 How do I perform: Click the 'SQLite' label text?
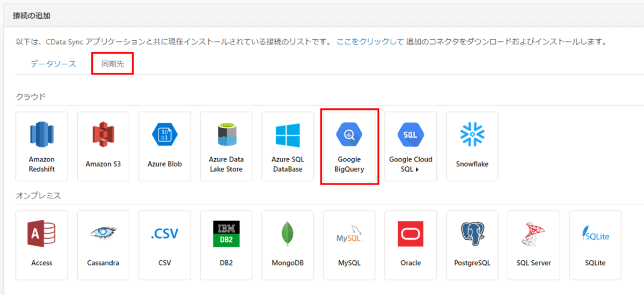point(595,263)
